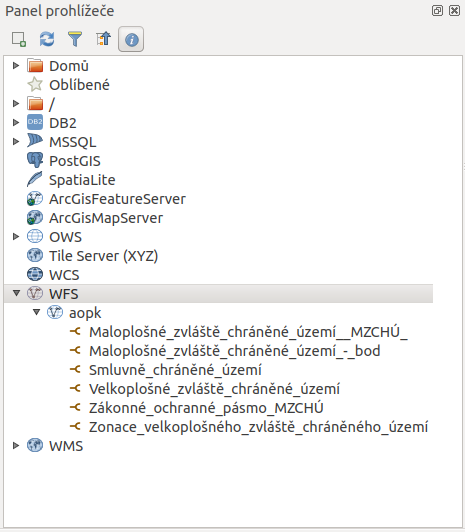Click the WFS service icon
The width and height of the screenshot is (465, 532).
pos(35,293)
